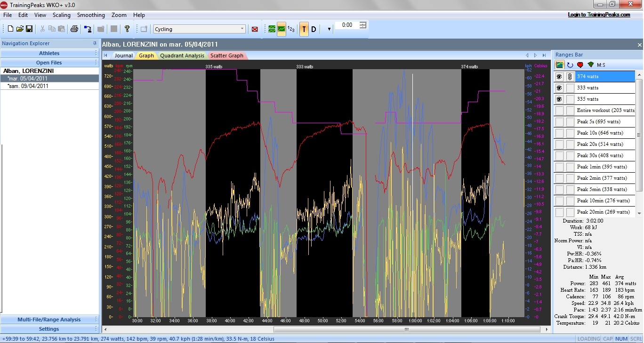Open help with the question mark icon
644x343 pixels.
coord(127,29)
